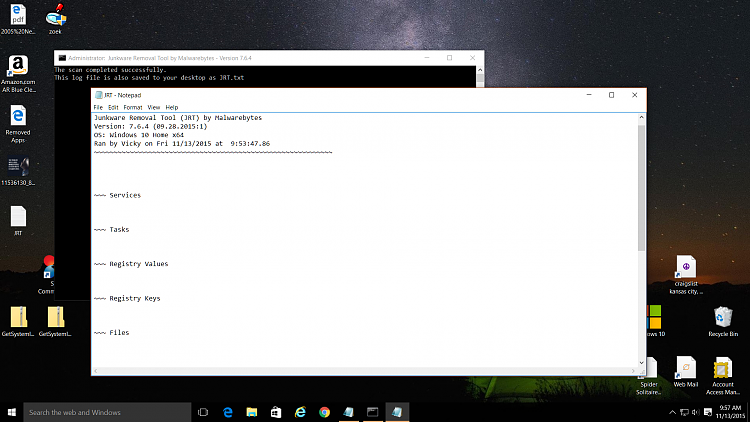Screen dimensions: 750x422
Task: Select the Amazon.com desktop shortcut
Action: [18, 74]
